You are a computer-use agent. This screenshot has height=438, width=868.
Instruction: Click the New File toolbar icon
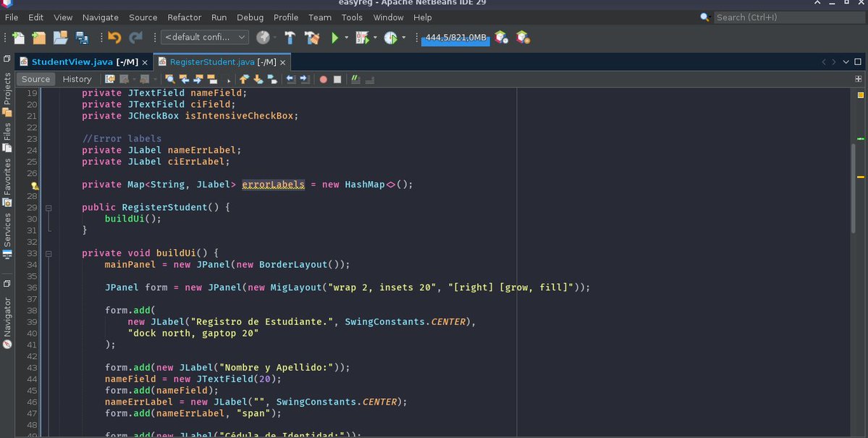(18, 38)
